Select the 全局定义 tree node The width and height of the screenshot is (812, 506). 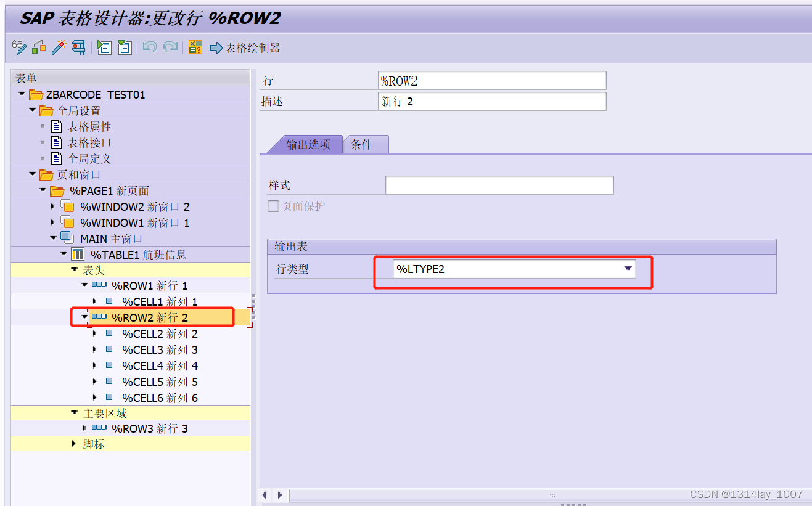click(x=89, y=158)
